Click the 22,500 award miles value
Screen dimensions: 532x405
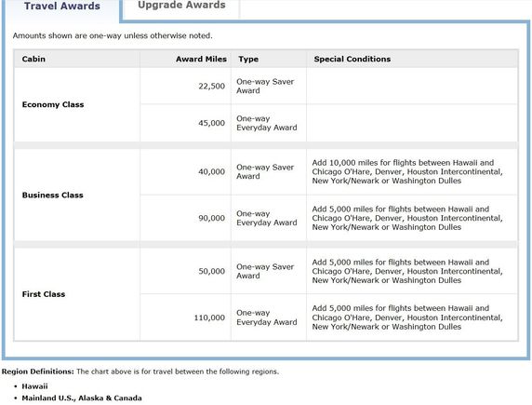coord(212,87)
